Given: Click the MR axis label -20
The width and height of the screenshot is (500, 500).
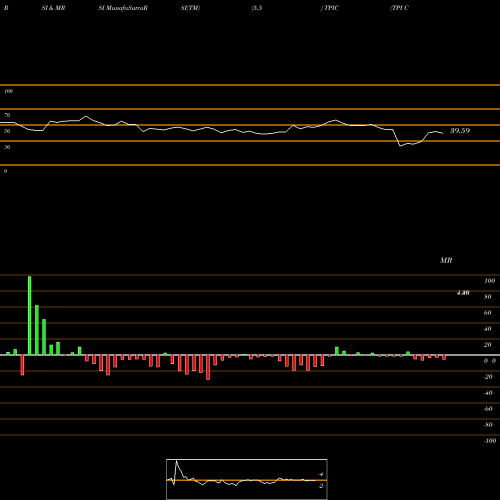Looking at the screenshot, I should [488, 377].
